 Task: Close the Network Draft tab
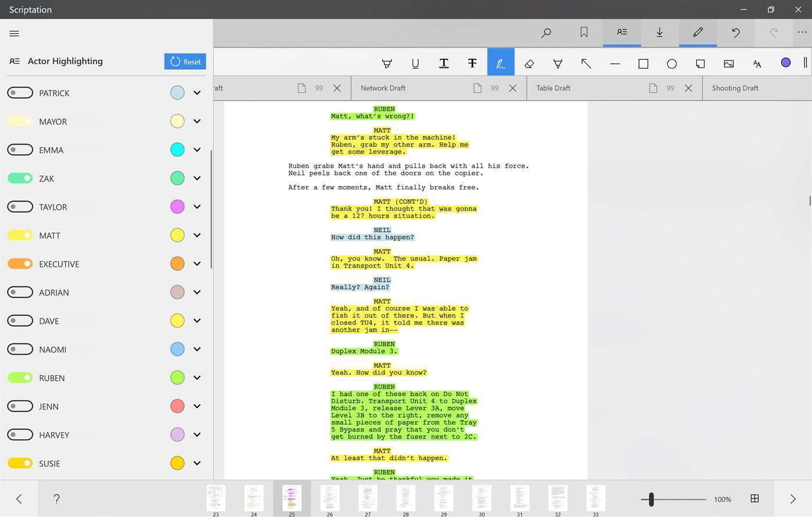click(x=512, y=88)
